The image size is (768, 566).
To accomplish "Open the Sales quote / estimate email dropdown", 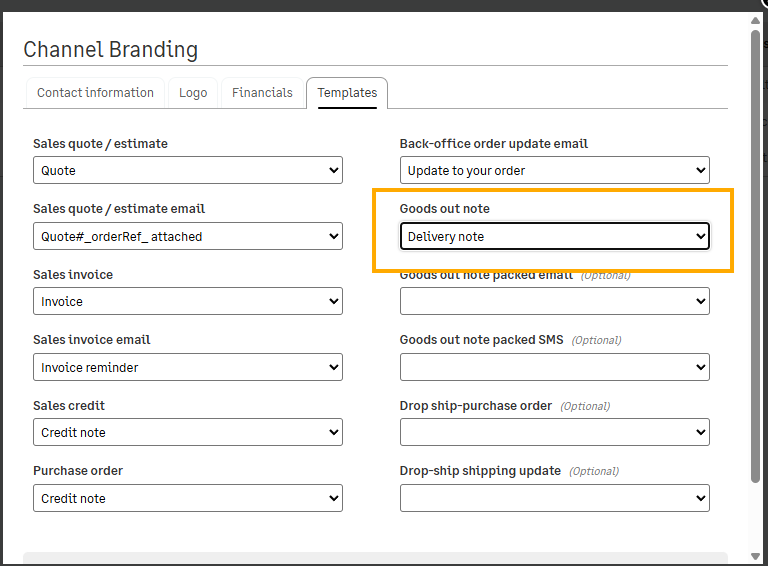I will [188, 236].
